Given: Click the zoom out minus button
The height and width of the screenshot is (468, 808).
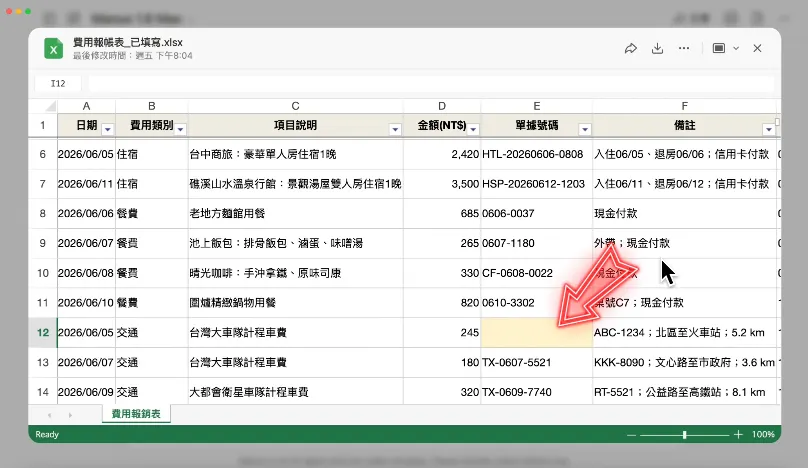Looking at the screenshot, I should [631, 435].
